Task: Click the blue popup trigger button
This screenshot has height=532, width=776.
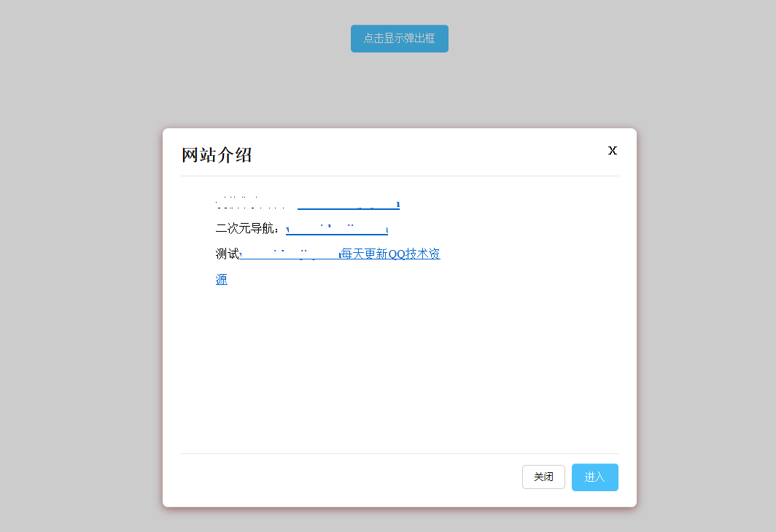Action: tap(399, 38)
